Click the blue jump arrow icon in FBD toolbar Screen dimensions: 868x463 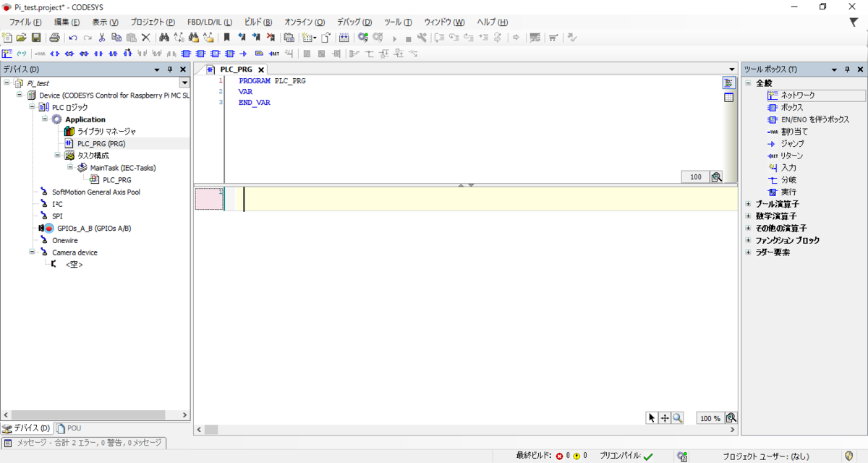(243, 53)
